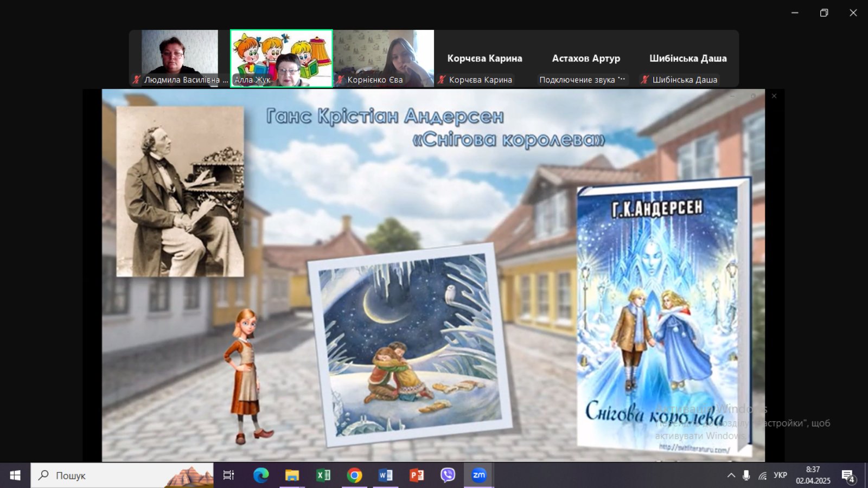868x488 pixels.
Task: Select Алла Жук's highlighted video thumbnail
Action: click(x=281, y=58)
